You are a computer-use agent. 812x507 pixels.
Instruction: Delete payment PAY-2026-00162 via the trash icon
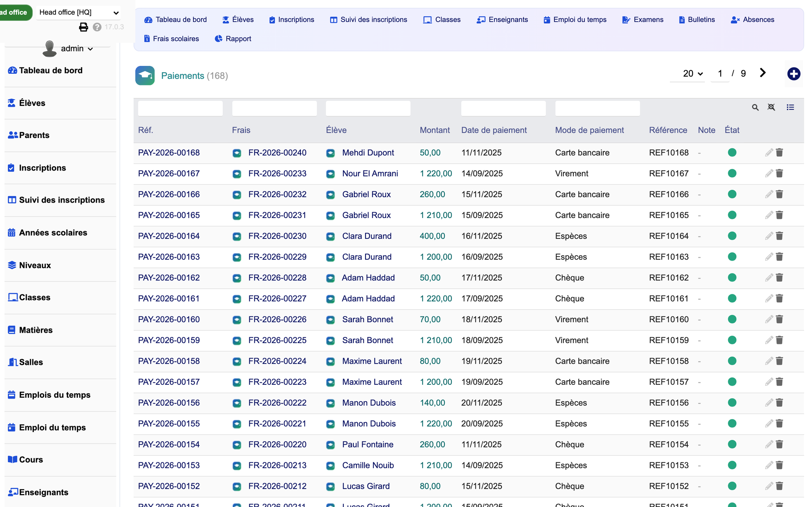click(779, 278)
